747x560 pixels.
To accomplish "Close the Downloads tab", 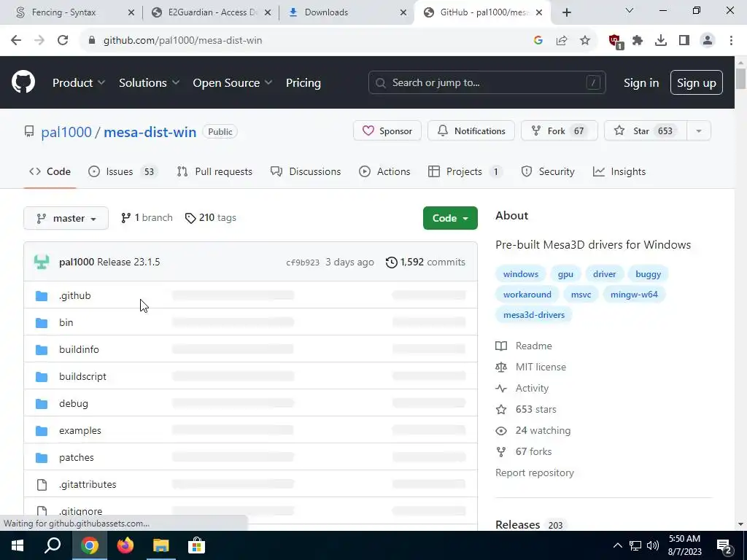I will point(403,12).
